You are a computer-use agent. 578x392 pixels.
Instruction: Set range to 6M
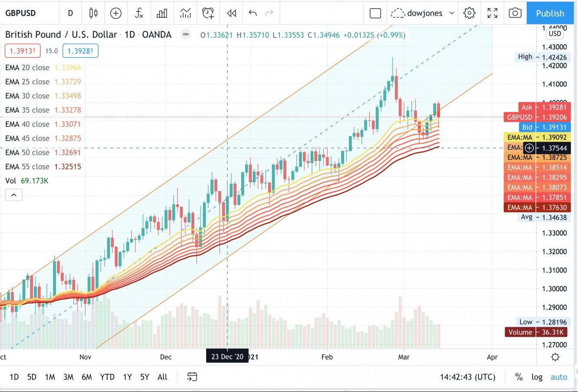click(87, 377)
